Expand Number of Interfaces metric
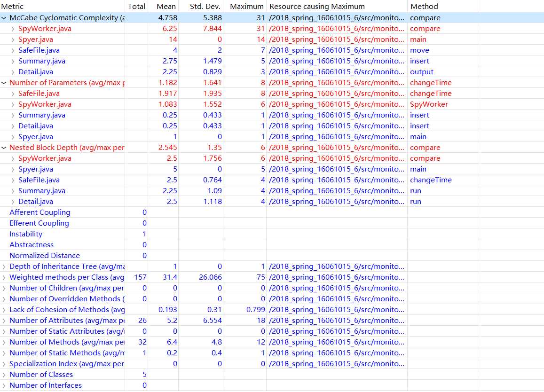This screenshot has width=544, height=392. [x=4, y=385]
